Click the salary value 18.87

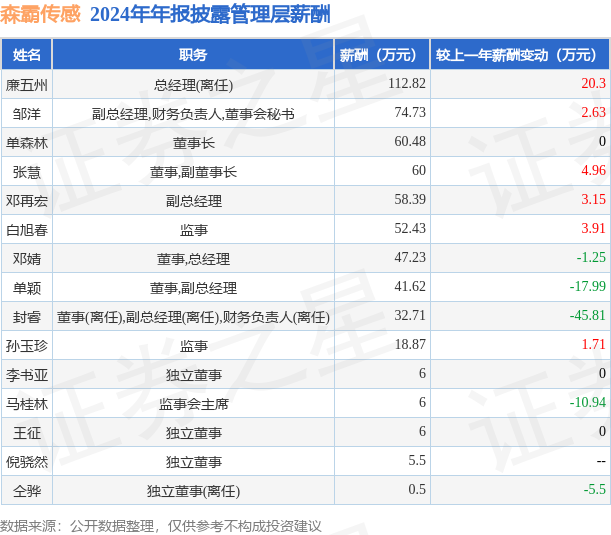(410, 344)
